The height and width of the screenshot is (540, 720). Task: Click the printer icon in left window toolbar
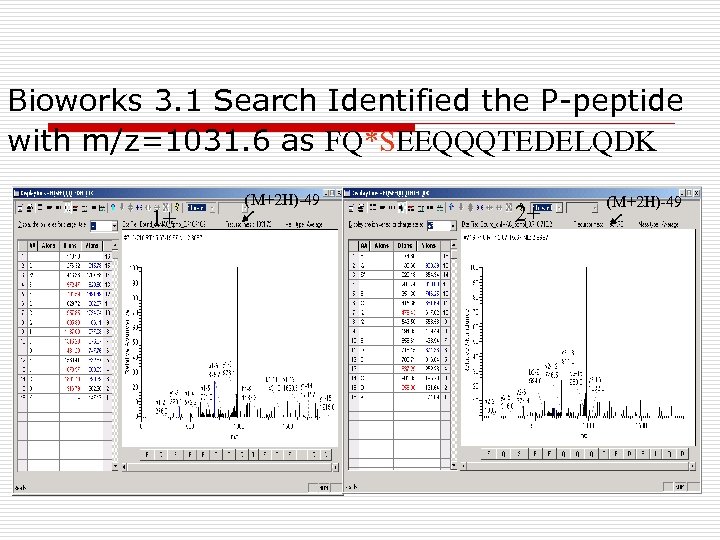tap(30, 208)
